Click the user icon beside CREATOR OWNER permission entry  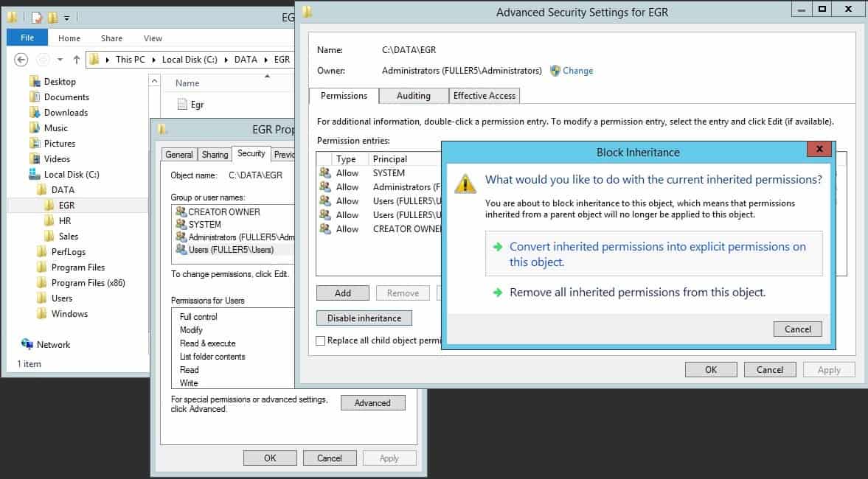point(325,228)
